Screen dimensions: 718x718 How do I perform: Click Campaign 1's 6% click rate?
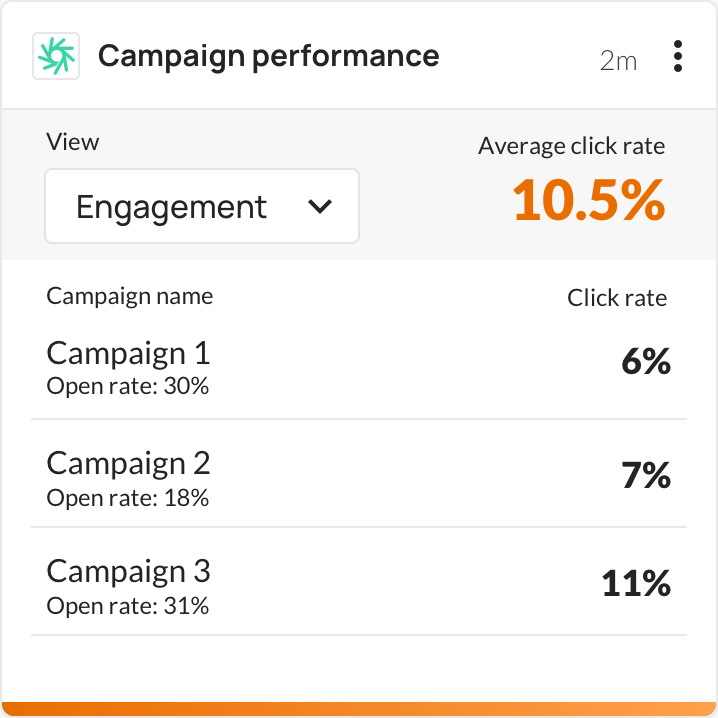tap(645, 362)
